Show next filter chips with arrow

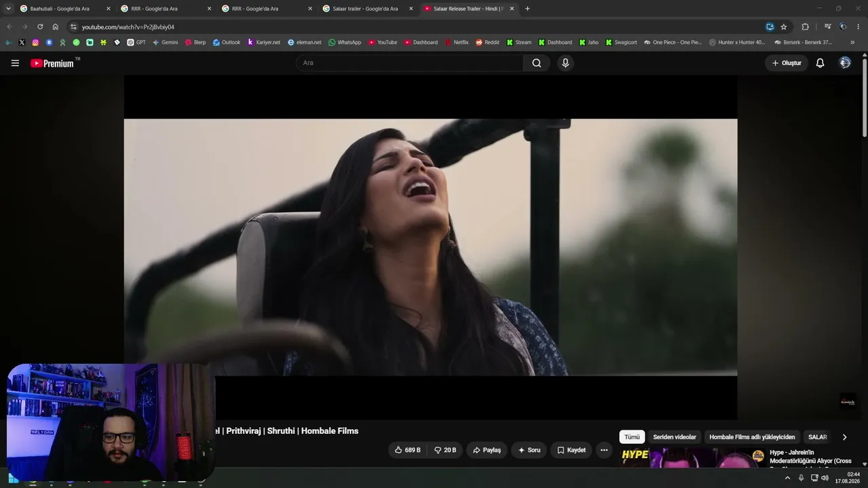tap(844, 437)
